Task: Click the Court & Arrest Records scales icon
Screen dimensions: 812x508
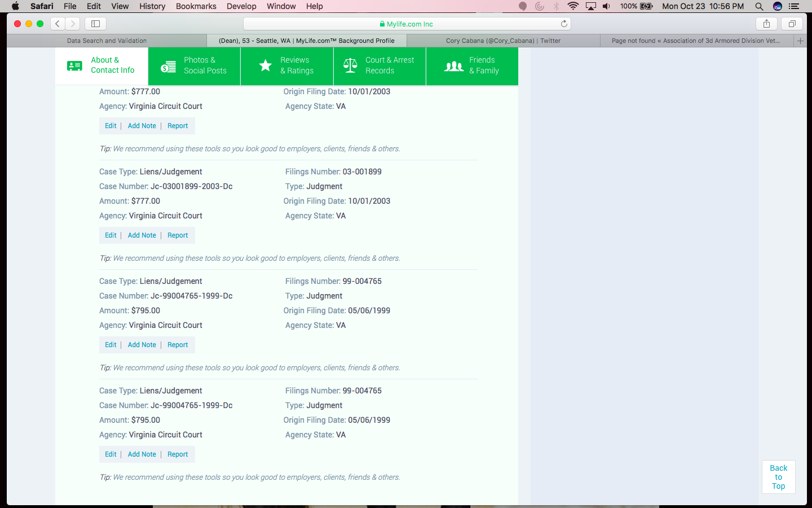Action: click(350, 65)
